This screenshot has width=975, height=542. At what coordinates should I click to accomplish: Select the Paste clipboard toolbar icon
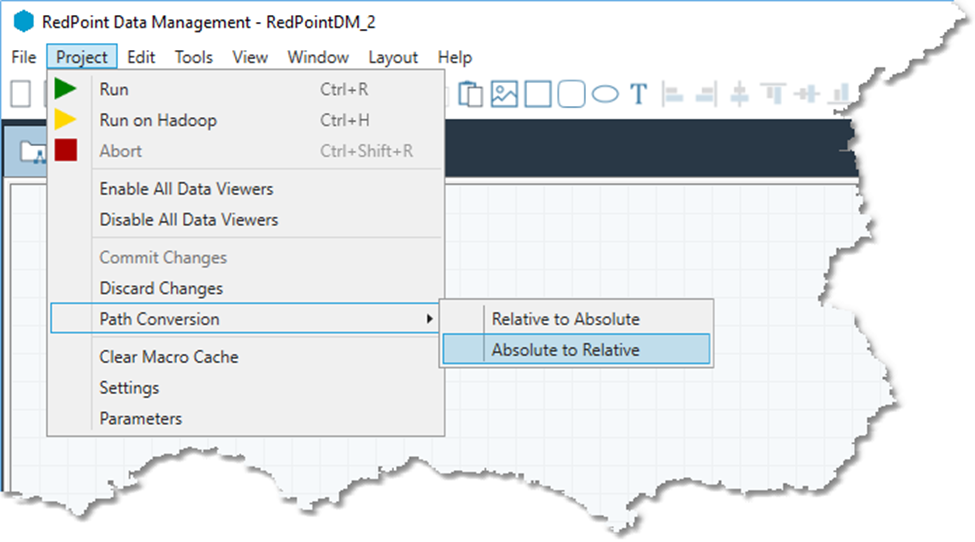(470, 94)
